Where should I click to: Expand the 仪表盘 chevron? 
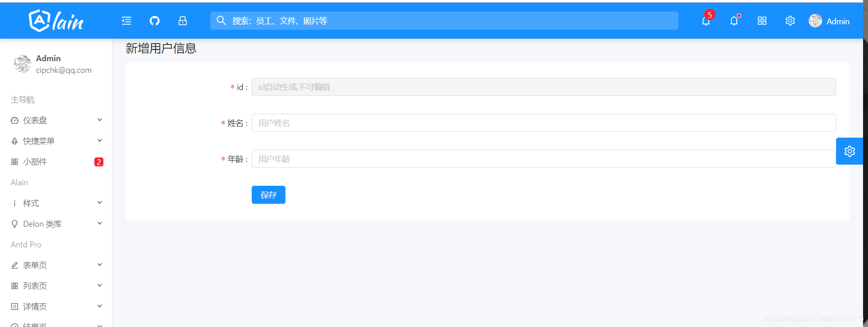100,120
